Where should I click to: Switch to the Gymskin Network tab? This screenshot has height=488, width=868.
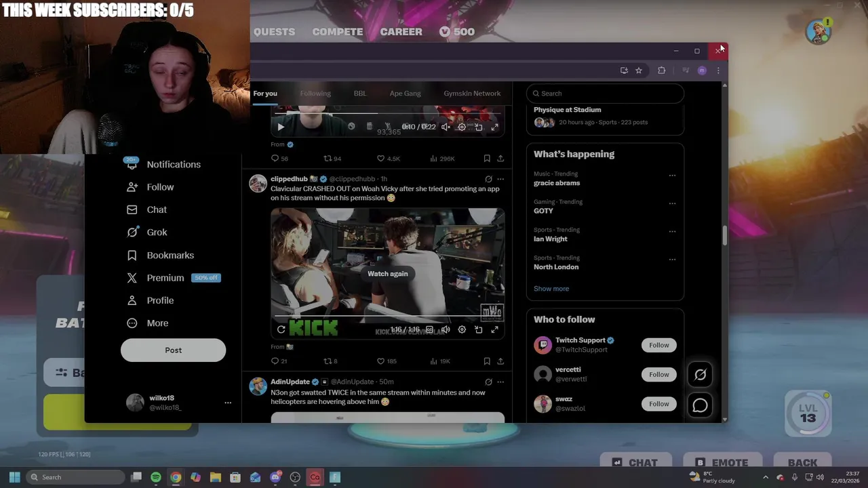[472, 94]
